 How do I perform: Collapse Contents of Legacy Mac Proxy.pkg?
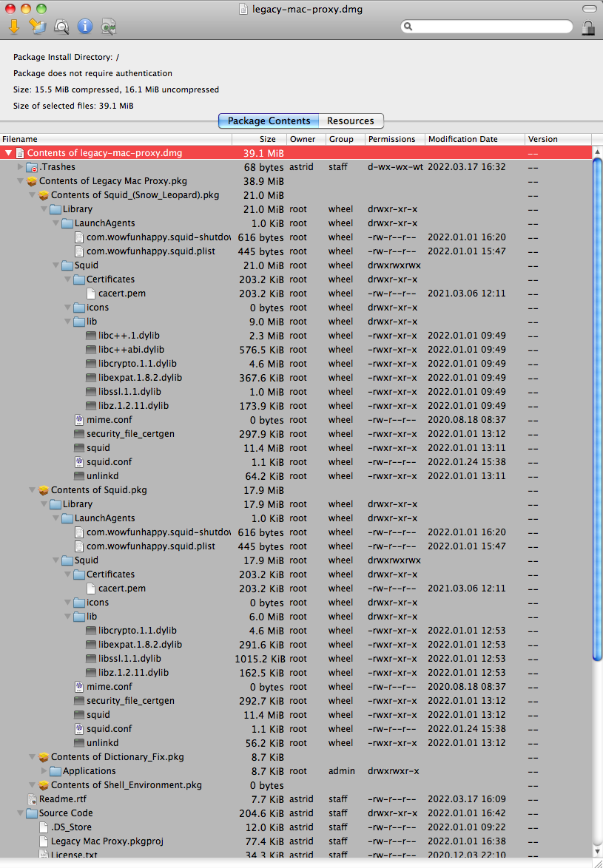click(20, 181)
